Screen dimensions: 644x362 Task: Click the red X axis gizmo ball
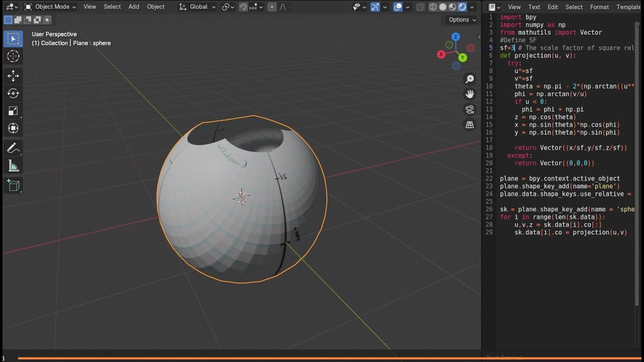point(441,54)
